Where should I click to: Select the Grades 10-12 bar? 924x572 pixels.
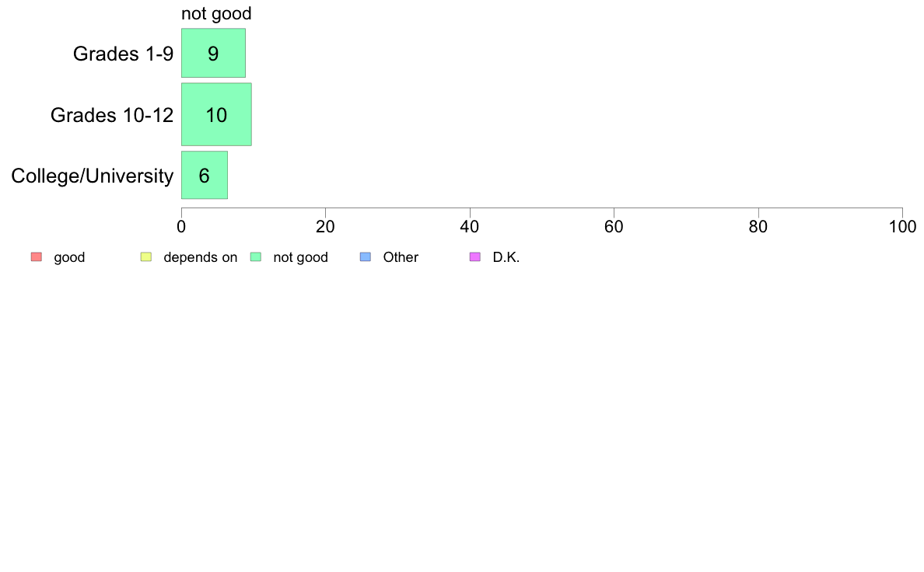click(x=216, y=114)
